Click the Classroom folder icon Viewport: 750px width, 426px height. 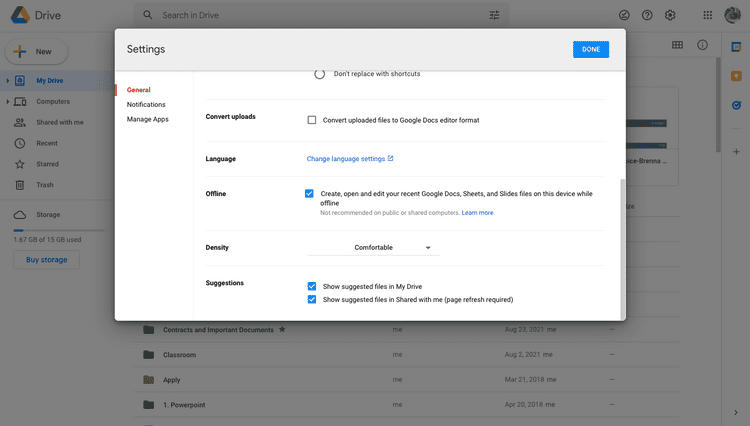149,355
